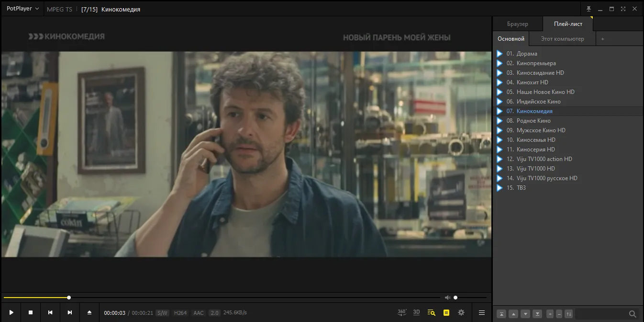Screen dimensions: 644x322
Task: Toggle fullscreen mode icon
Action: click(x=623, y=9)
